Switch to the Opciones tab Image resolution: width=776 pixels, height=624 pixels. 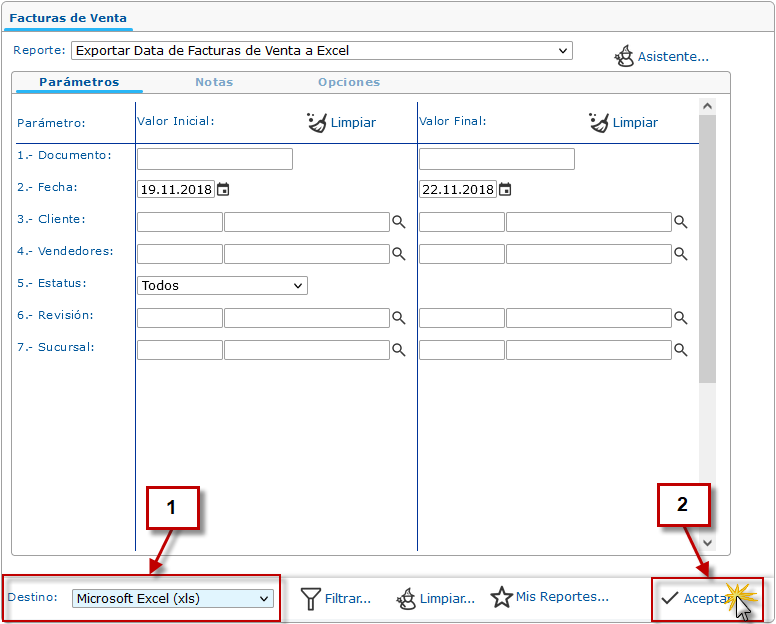tap(349, 82)
